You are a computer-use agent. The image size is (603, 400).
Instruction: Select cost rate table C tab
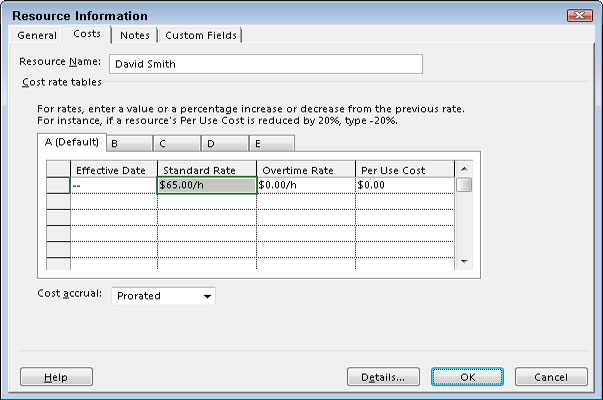click(174, 143)
